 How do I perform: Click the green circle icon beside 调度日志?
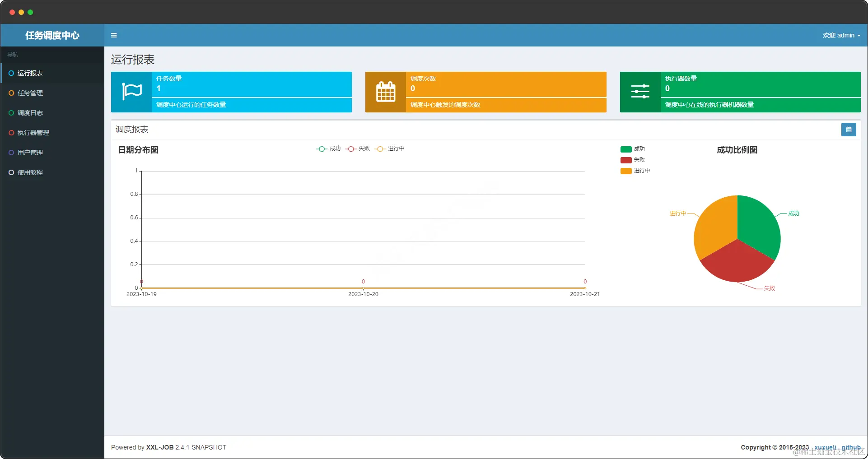pos(11,113)
